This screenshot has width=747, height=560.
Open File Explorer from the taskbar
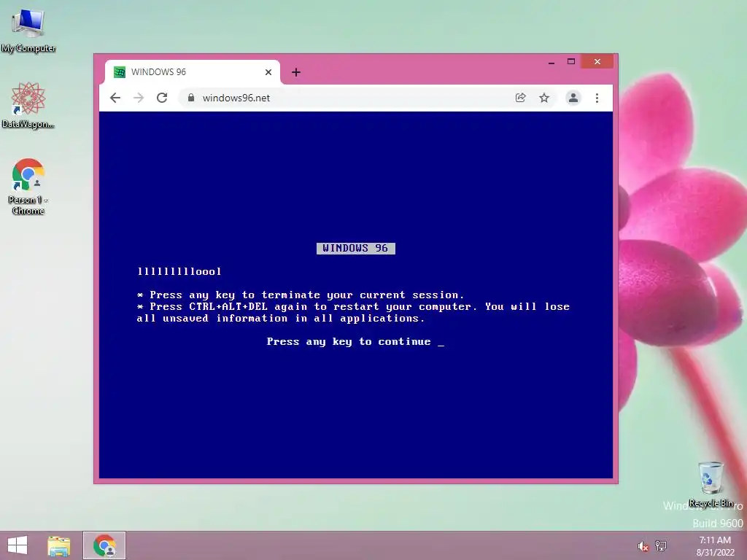pos(59,545)
